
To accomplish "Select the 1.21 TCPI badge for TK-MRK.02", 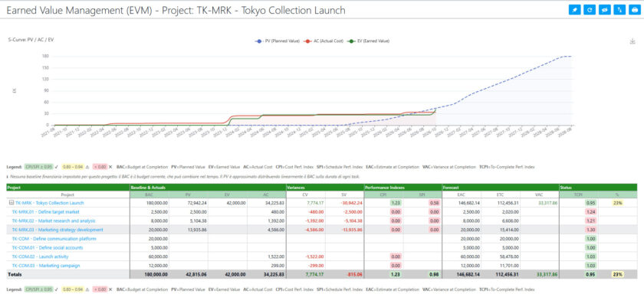I will point(590,221).
